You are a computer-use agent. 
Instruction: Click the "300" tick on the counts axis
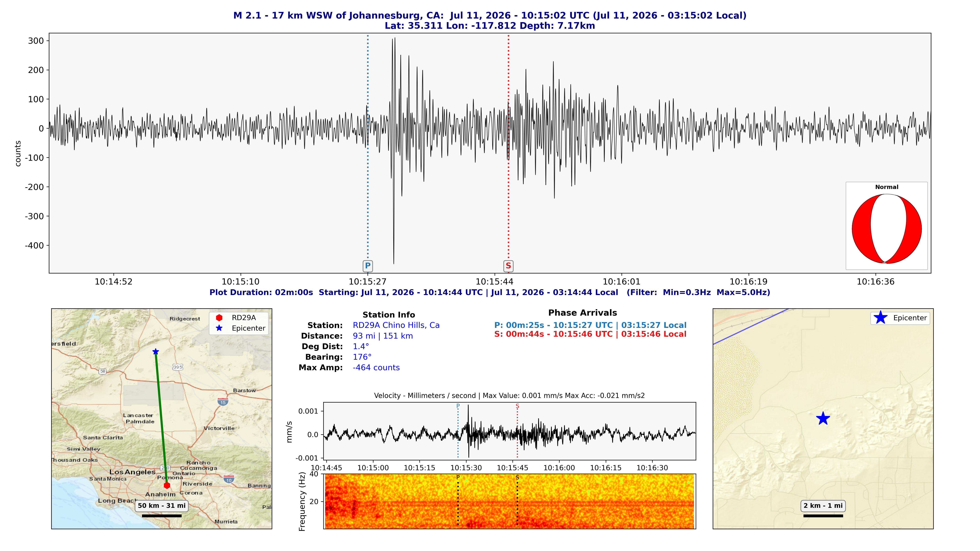pyautogui.click(x=36, y=41)
